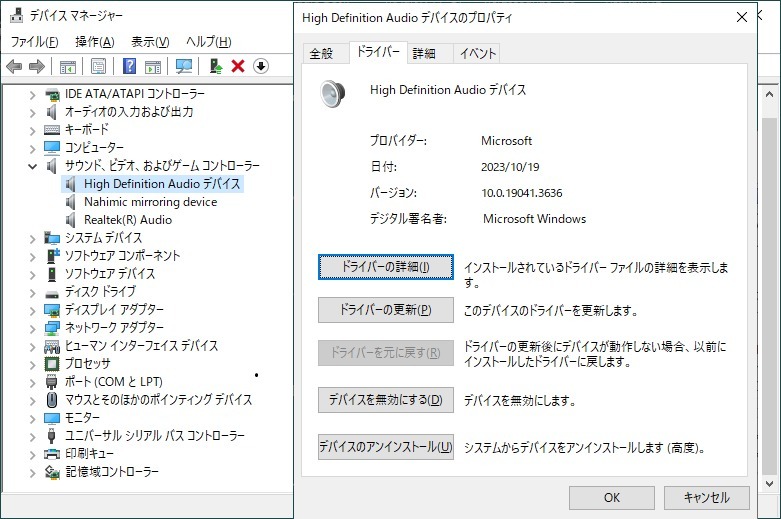Viewport: 781px width, 519px height.
Task: Select the ネットワーク アダプター tree row
Action: click(x=114, y=328)
